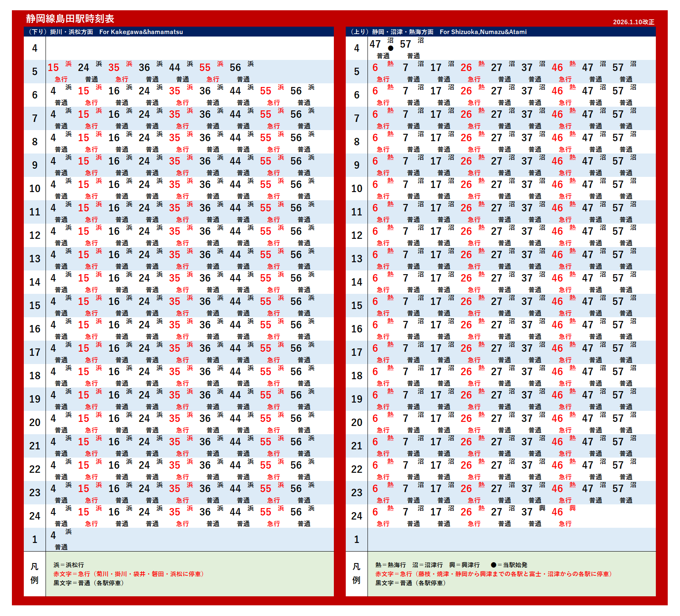This screenshot has width=680, height=616.
Task: Click the black dot origin-station marker in 4 o'clock row
Action: (x=390, y=48)
